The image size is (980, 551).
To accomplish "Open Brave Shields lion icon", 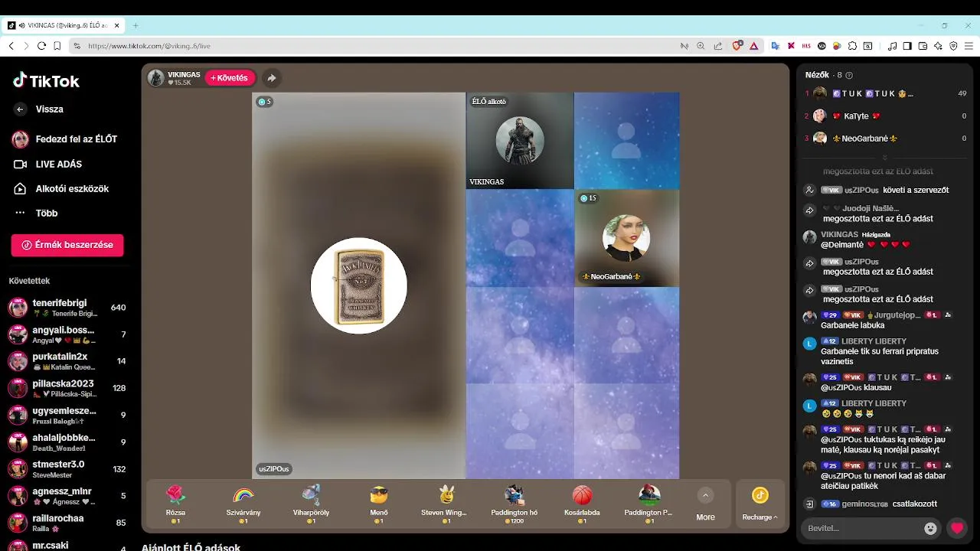I will coord(737,46).
